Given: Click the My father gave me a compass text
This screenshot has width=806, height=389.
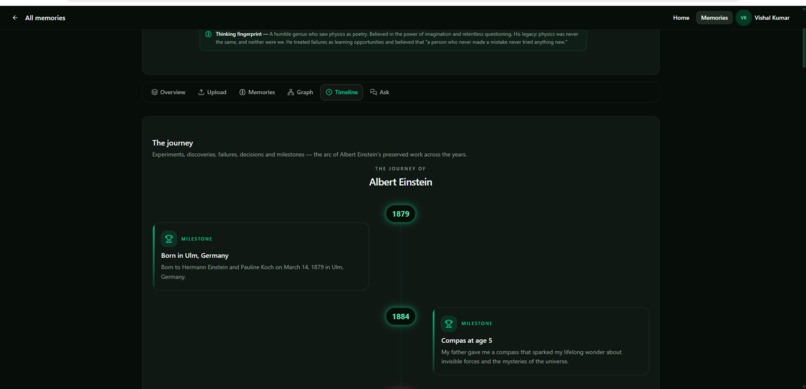Looking at the screenshot, I should [x=532, y=357].
